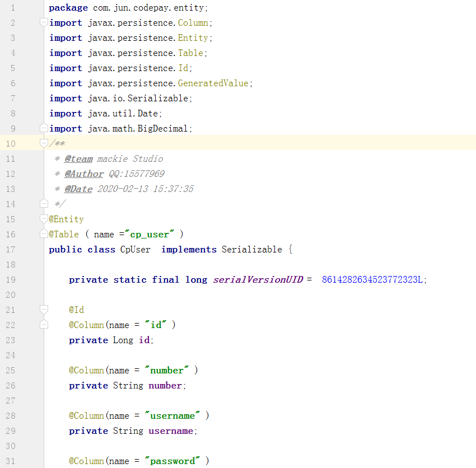Click the @Date doc tag
476x468 pixels.
coord(78,189)
